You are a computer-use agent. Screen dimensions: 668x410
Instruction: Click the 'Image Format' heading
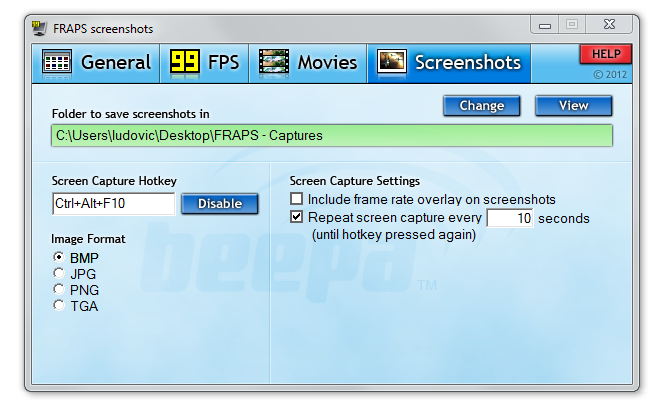[88, 239]
